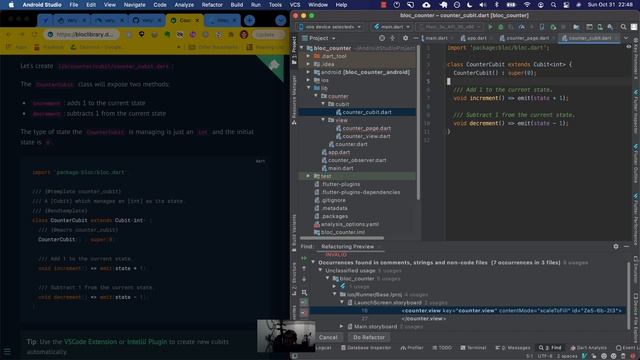Rerun the refactoring preview with green arrow
The image size is (640, 360).
point(304,258)
